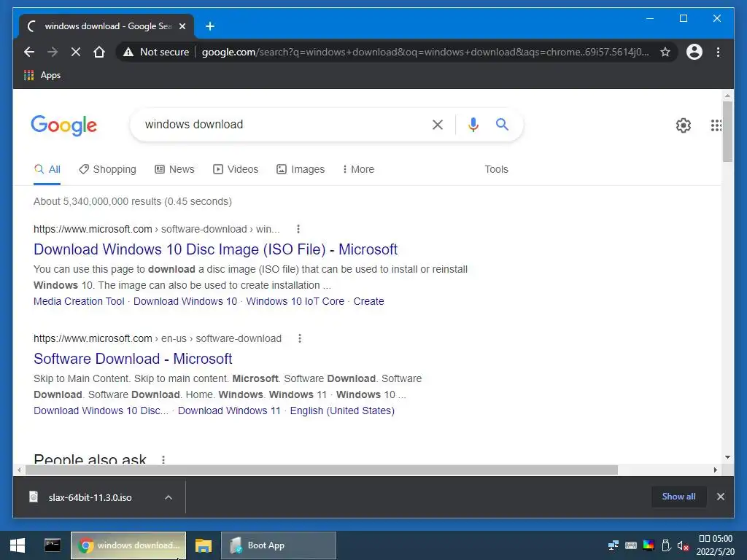Screen dimensions: 747x560
Task: Click the horizontal scroll right arrow
Action: 715,470
